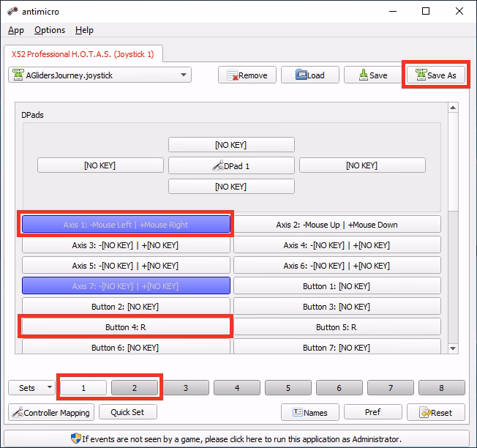
Task: Click Button 5: R mapping
Action: (337, 327)
